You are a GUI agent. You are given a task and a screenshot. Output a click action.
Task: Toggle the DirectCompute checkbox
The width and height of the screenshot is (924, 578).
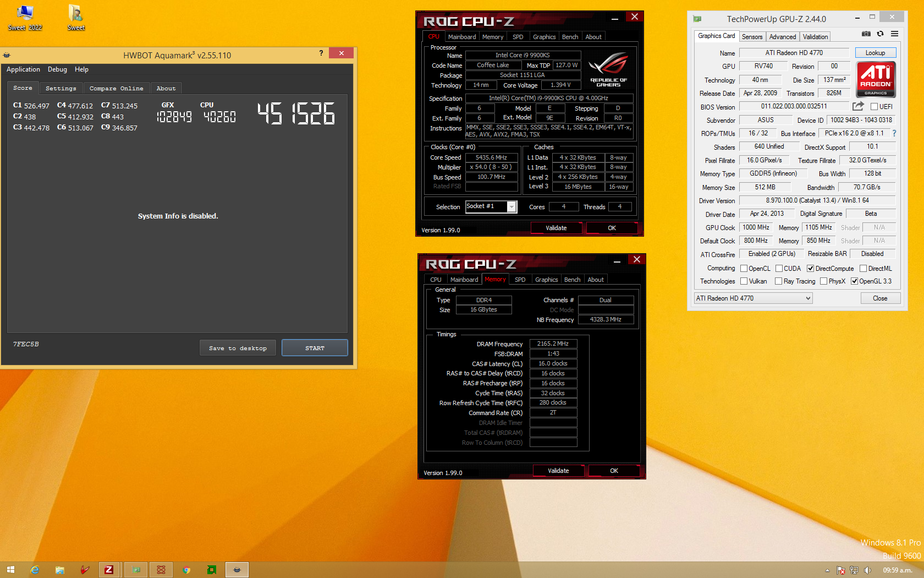[x=810, y=269]
